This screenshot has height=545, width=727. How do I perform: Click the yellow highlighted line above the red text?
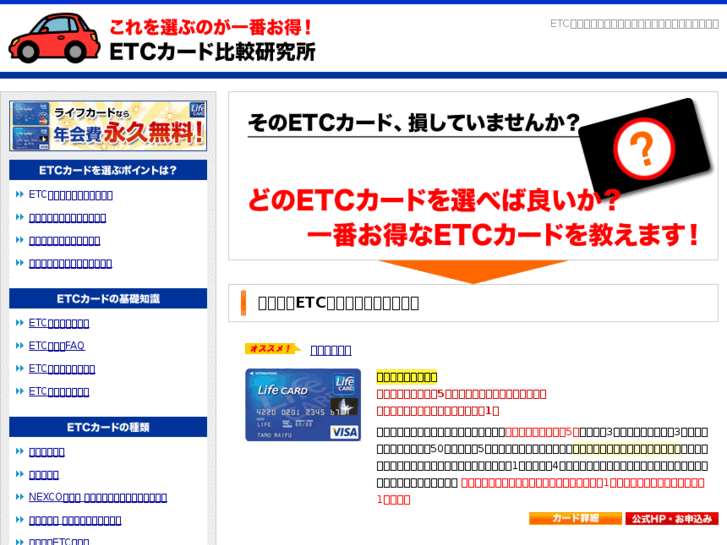point(407,377)
